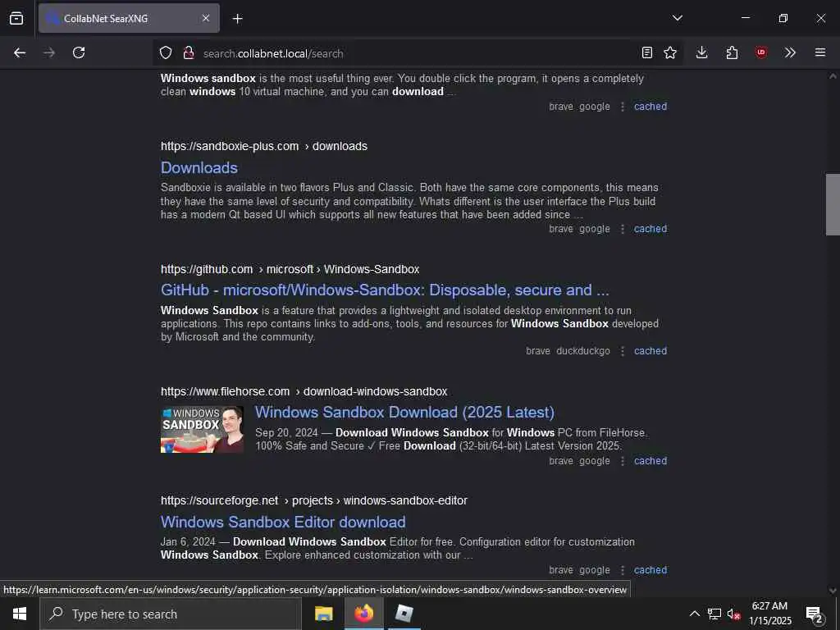Open File Explorer from the taskbar
Image resolution: width=840 pixels, height=630 pixels.
(x=323, y=614)
